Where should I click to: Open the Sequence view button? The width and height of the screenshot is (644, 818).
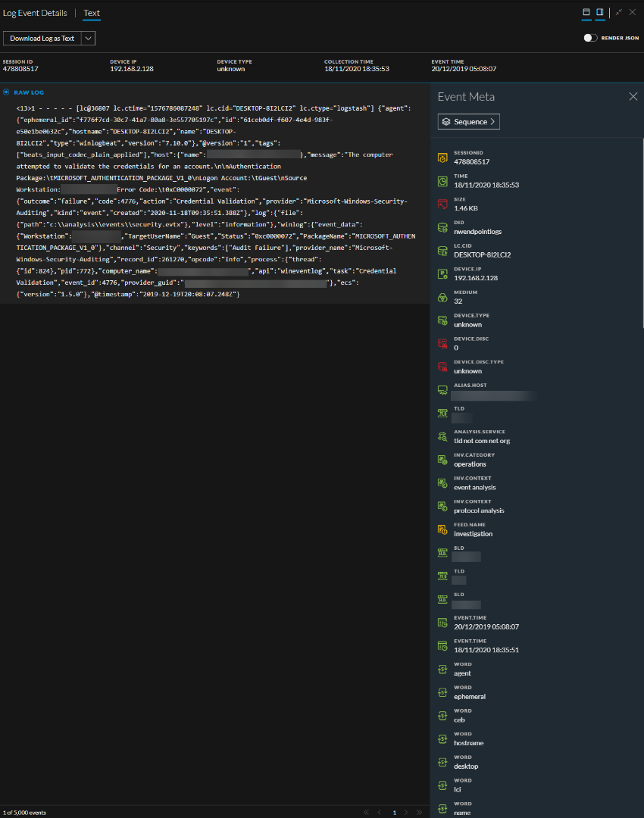[x=468, y=121]
